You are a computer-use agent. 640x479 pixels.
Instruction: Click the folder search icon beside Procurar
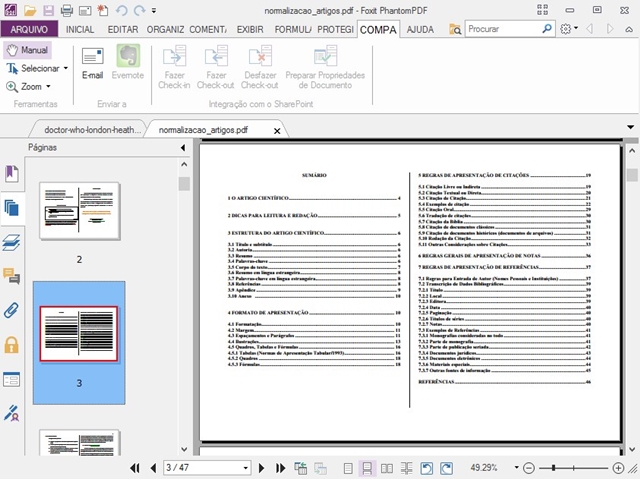point(455,29)
